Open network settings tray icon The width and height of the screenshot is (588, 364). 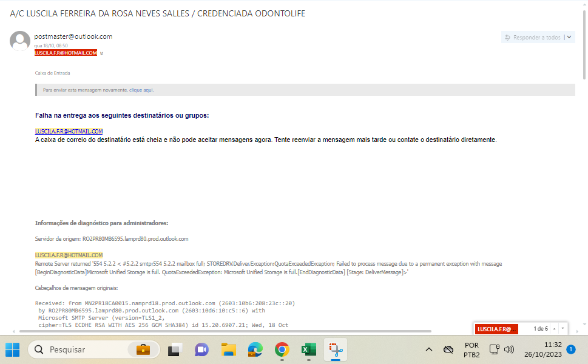coord(495,350)
